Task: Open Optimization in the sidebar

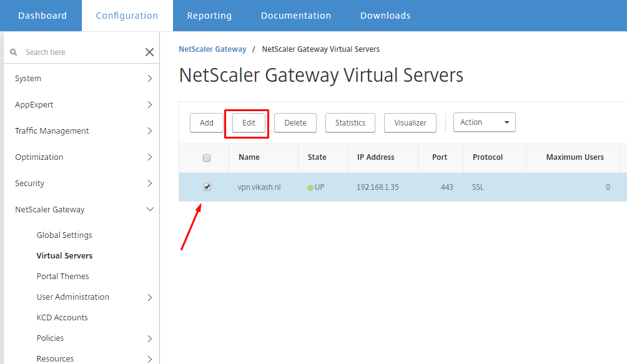Action: pyautogui.click(x=39, y=157)
